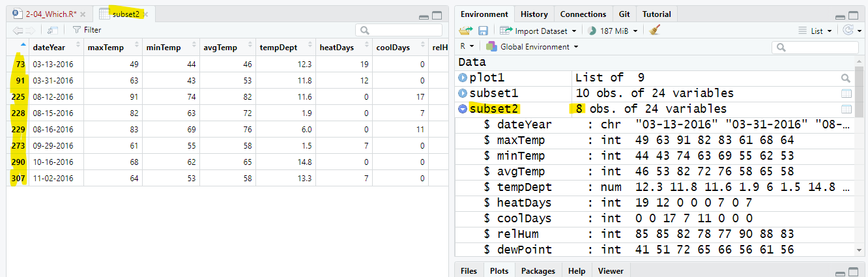Image resolution: width=868 pixels, height=277 pixels.
Task: Click the forward arrow in data viewer toolbar
Action: point(30,30)
